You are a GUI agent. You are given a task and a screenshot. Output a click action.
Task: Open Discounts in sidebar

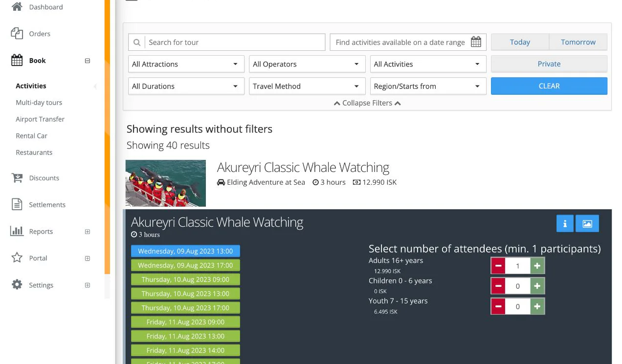(44, 178)
